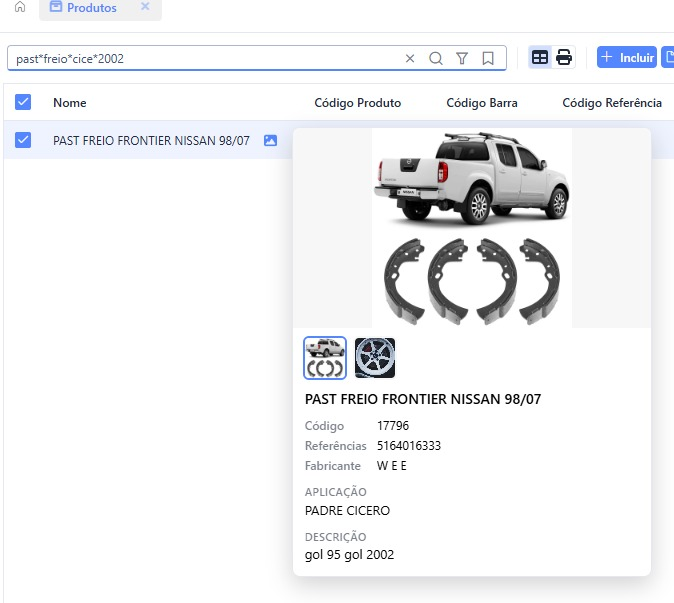
Task: Sort by the Nome column header
Action: [70, 103]
